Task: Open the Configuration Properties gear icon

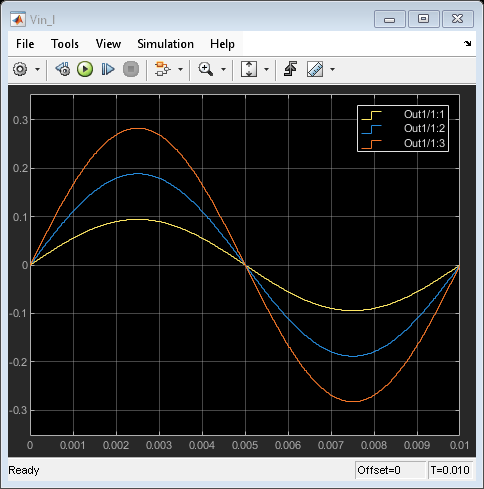Action: [x=20, y=69]
